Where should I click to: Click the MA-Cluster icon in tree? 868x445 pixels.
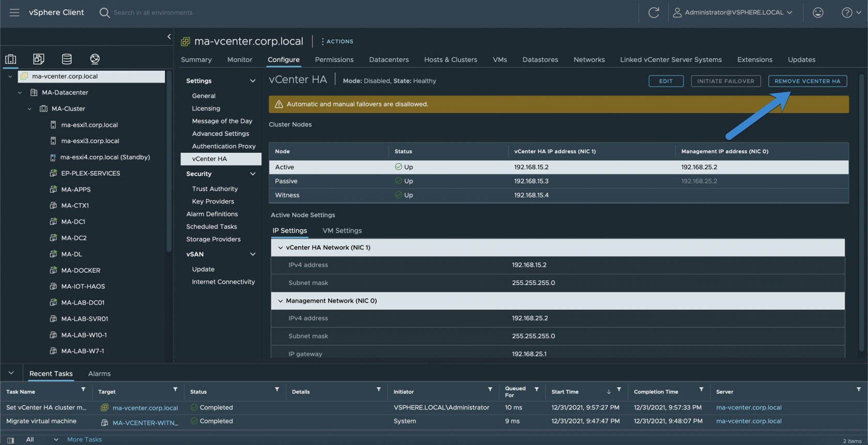(x=44, y=108)
